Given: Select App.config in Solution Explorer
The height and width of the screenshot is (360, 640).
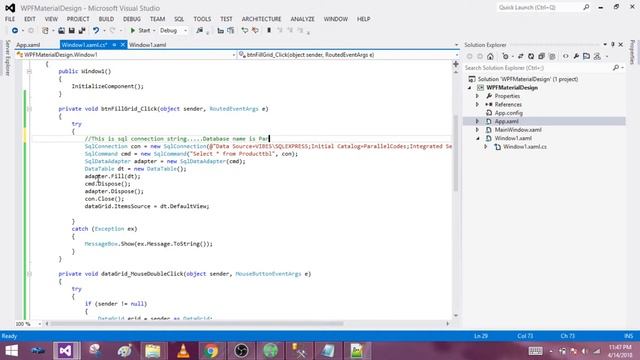Looking at the screenshot, I should tap(508, 113).
